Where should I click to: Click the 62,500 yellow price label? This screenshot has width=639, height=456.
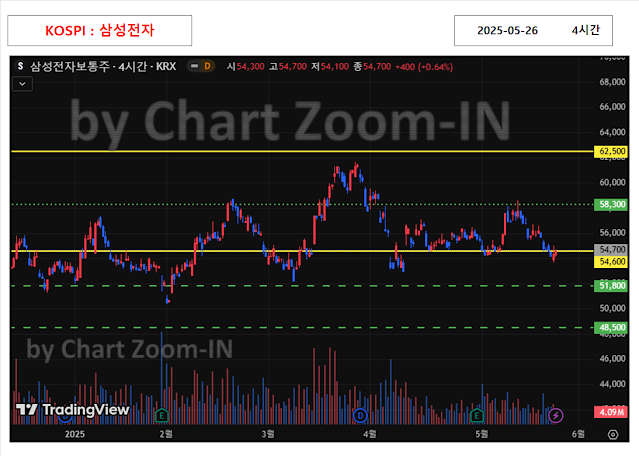click(611, 151)
